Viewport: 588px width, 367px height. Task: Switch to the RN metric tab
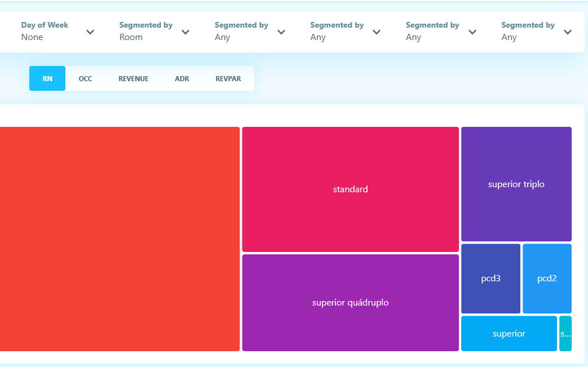click(x=47, y=78)
